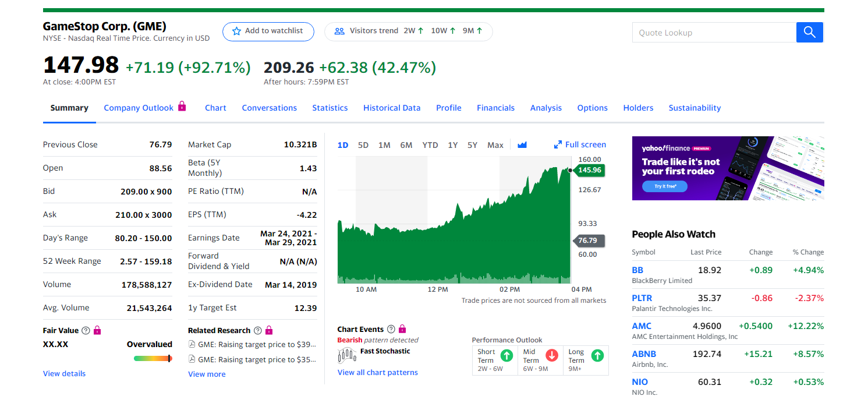Click View details under Fair Value
Viewport: 868px width, 396px height.
point(64,374)
